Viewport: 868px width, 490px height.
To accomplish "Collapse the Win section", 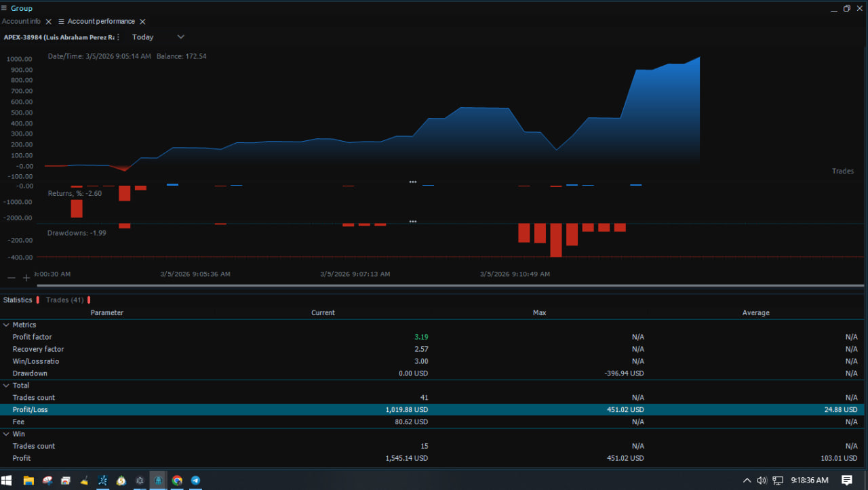I will [6, 434].
